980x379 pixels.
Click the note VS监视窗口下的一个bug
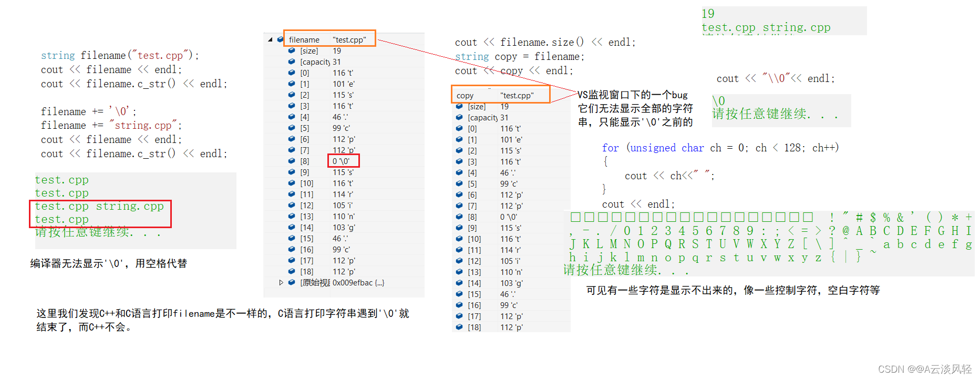coord(633,95)
